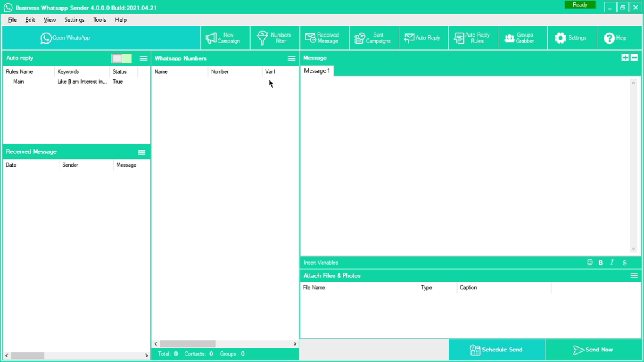Open the Attach Files & Photos panel menu

coord(634,275)
